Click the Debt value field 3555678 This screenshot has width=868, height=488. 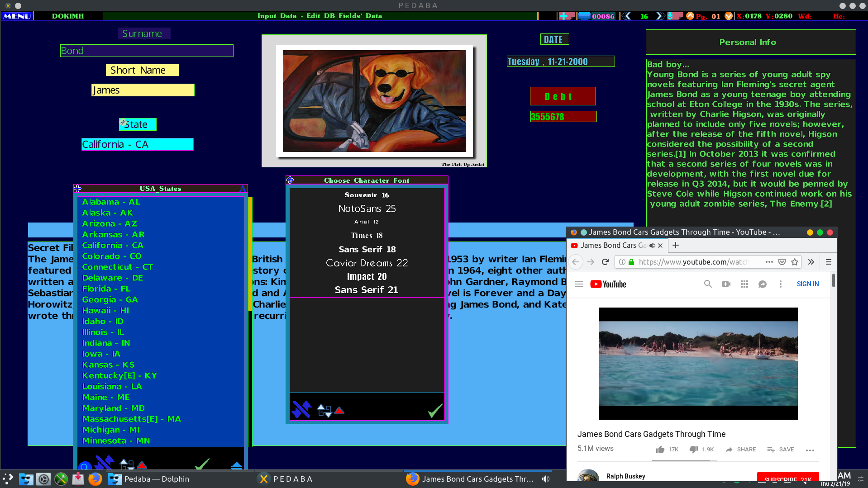(x=563, y=117)
